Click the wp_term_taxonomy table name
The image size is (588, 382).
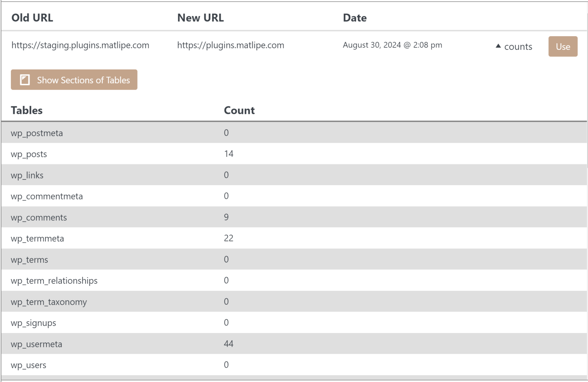tap(49, 302)
